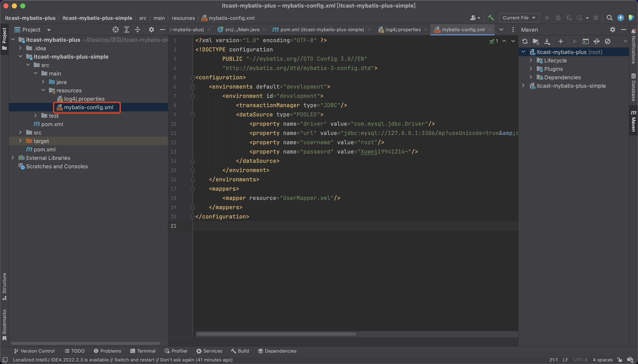
Task: Click Reload All Maven Projects icon
Action: (x=525, y=41)
